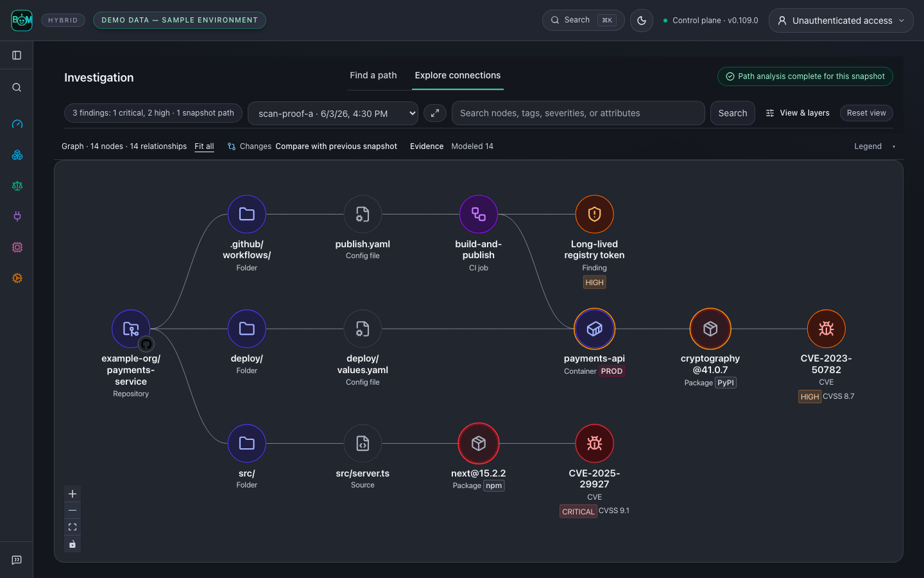
Task: Switch to the Explore connections tab
Action: click(458, 76)
